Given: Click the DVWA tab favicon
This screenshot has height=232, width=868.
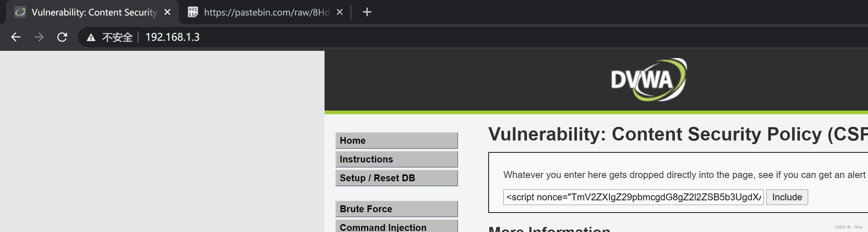Looking at the screenshot, I should pos(20,12).
